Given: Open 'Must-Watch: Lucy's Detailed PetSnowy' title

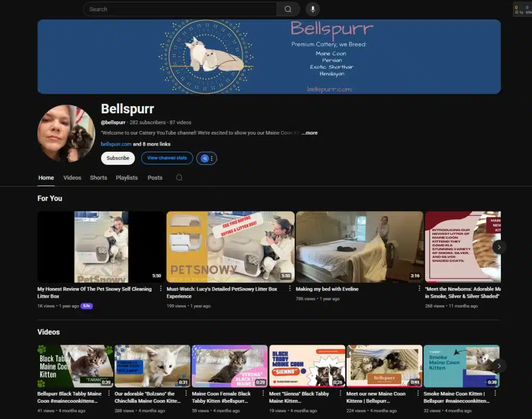Looking at the screenshot, I should pos(222,292).
